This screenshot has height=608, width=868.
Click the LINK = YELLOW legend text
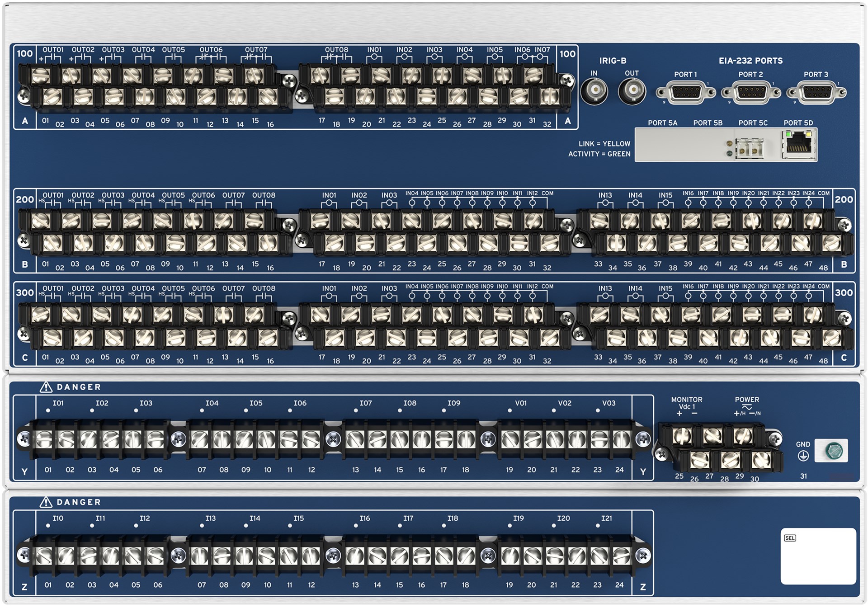[604, 144]
